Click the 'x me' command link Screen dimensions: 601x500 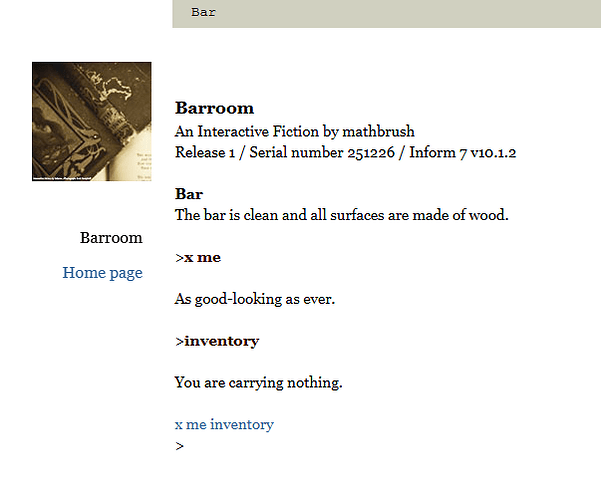tap(190, 424)
